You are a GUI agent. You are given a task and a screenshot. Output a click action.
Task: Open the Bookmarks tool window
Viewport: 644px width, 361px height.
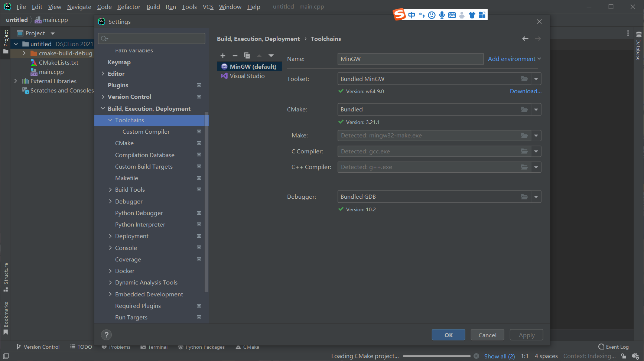(x=6, y=318)
